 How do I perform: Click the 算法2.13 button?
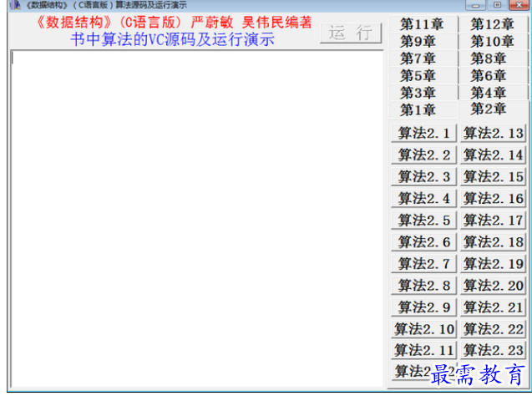point(493,133)
